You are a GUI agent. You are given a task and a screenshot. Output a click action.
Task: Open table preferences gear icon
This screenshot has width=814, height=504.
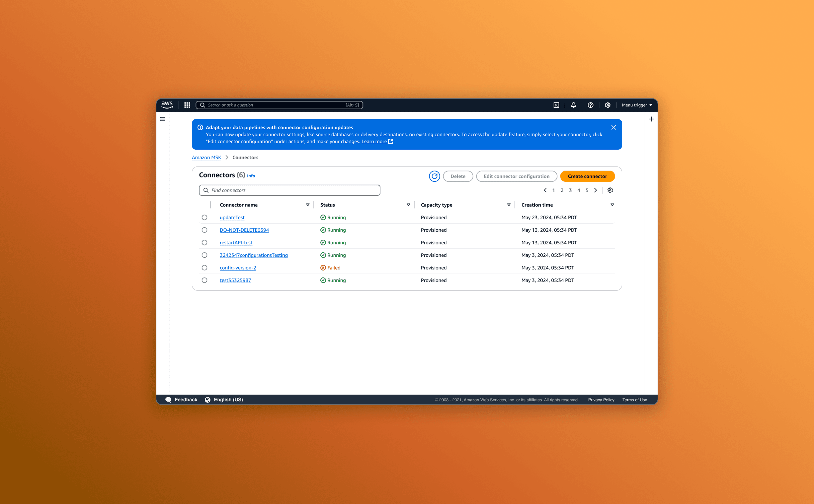(x=610, y=190)
